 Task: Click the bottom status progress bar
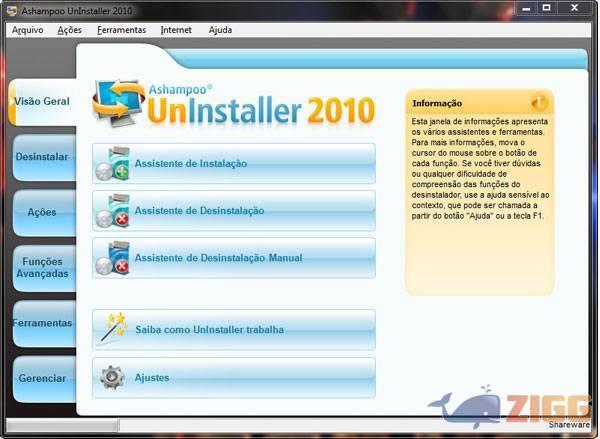(63, 425)
